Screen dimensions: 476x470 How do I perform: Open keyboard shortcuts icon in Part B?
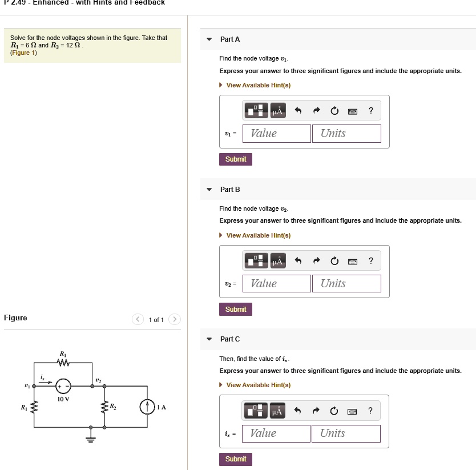click(x=353, y=260)
